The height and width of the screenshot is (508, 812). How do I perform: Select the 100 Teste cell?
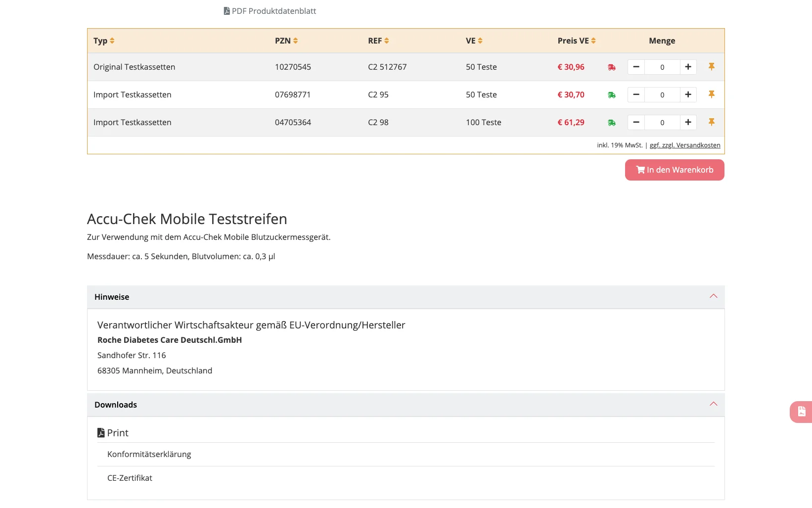(484, 122)
